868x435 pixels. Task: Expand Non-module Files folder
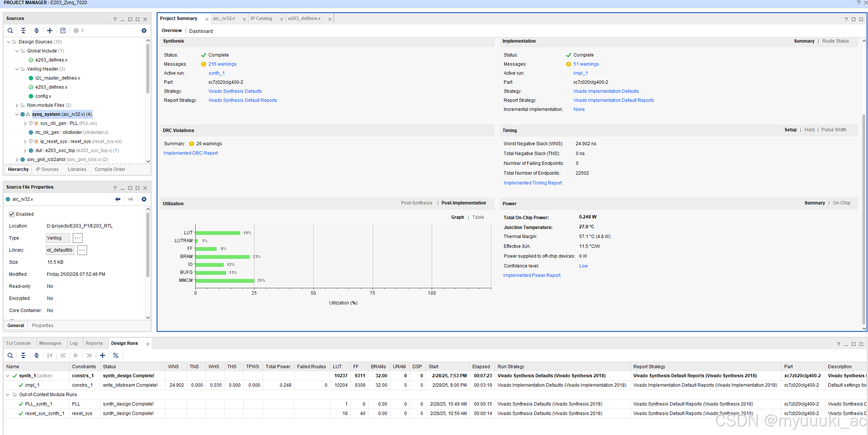(x=17, y=105)
